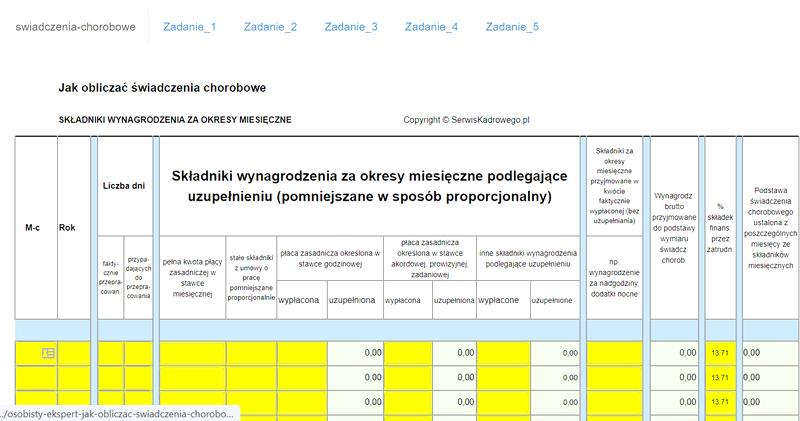Click the large 'Składniki wynagrodzenia za okresy miesięczne' header
800x421 pixels.
click(369, 186)
